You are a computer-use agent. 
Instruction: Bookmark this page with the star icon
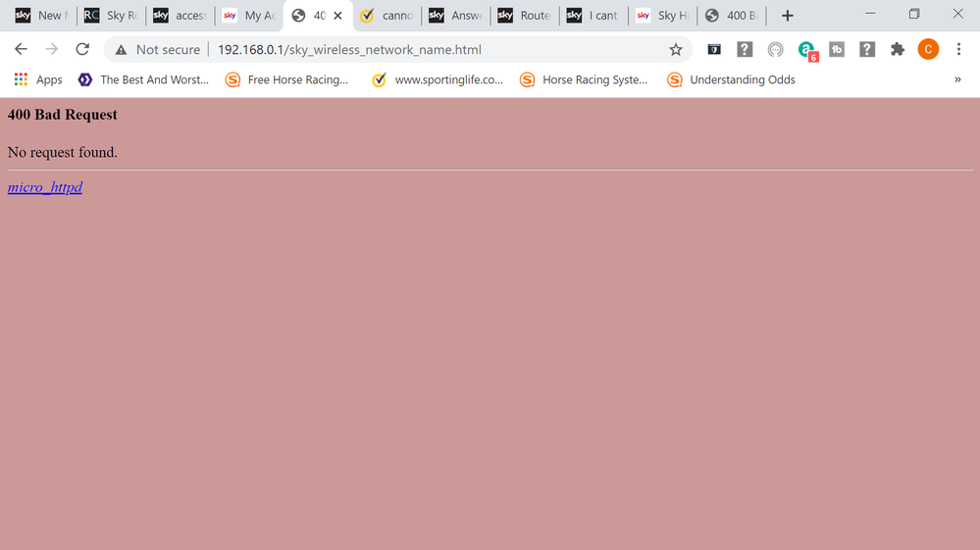coord(675,49)
